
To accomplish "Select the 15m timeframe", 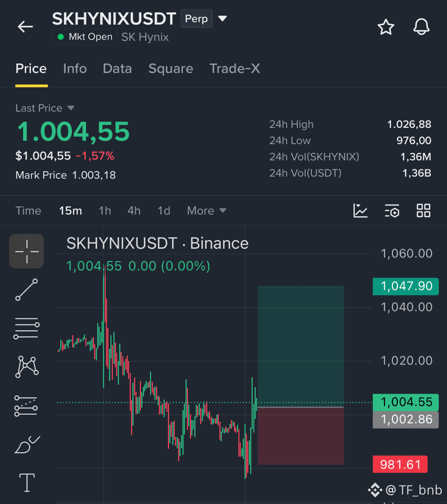I will [70, 211].
